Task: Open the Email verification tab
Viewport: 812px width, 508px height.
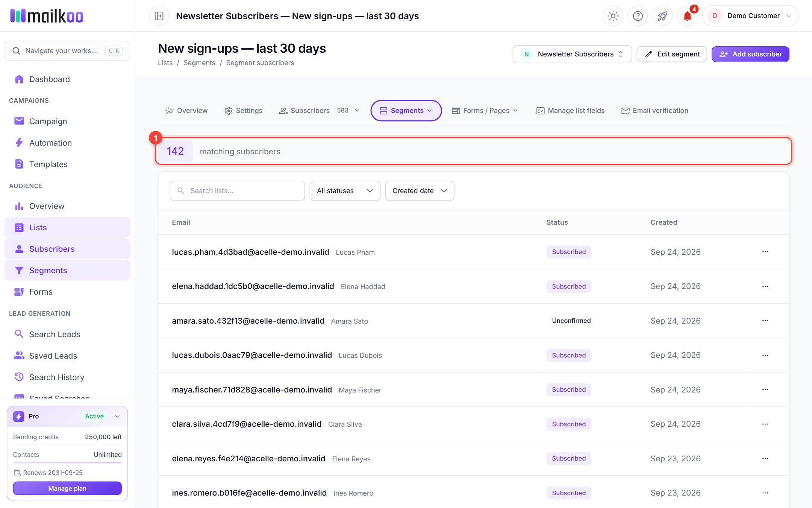Action: point(655,111)
